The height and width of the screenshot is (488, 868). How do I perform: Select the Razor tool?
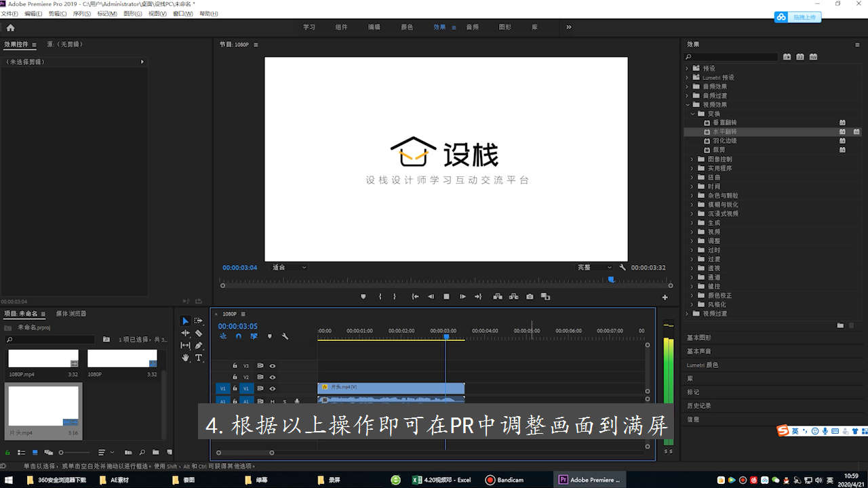coord(199,333)
